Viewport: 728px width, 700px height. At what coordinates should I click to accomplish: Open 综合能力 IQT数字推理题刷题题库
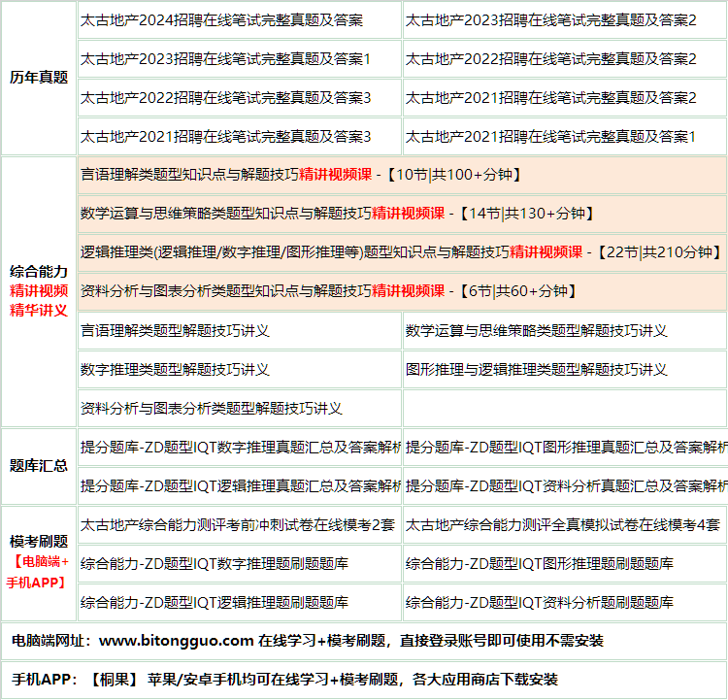tap(215, 564)
